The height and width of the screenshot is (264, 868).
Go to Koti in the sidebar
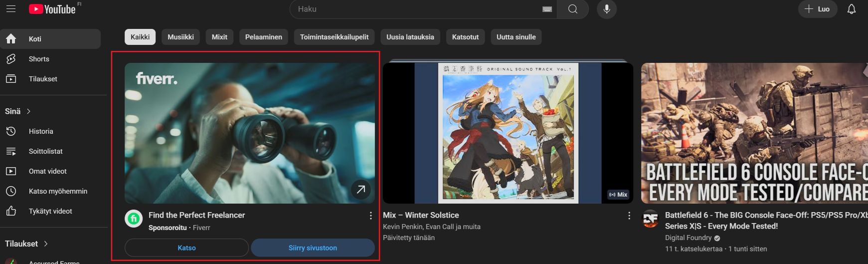click(50, 39)
